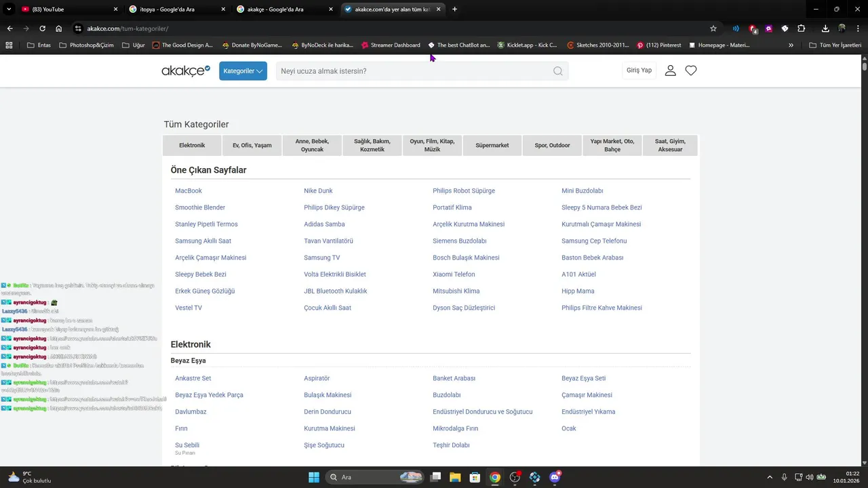Click Chrome icon in the taskbar
This screenshot has height=488, width=868.
[x=495, y=477]
